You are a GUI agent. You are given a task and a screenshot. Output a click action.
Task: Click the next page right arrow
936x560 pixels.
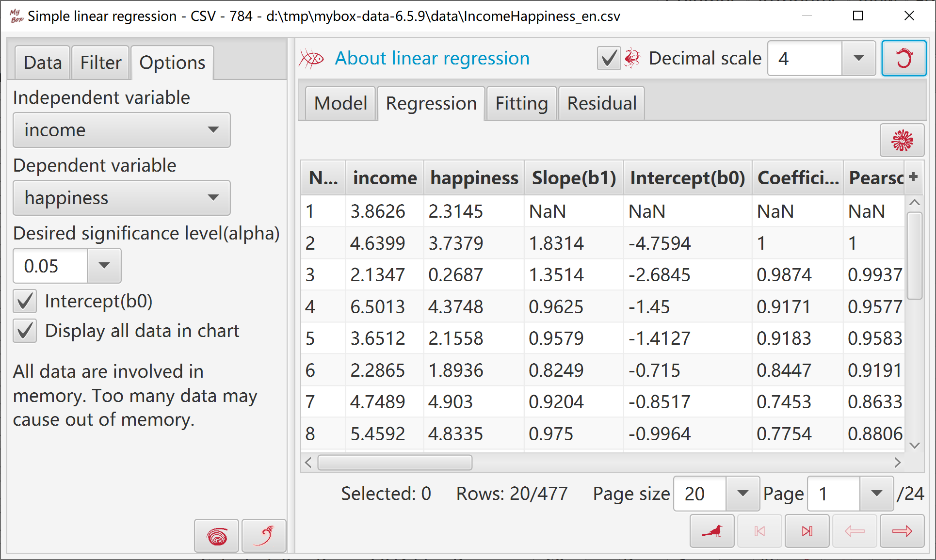(x=902, y=531)
